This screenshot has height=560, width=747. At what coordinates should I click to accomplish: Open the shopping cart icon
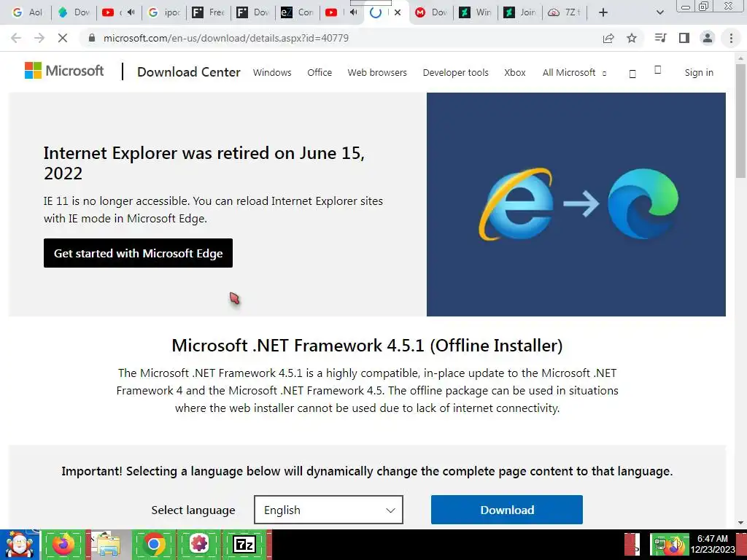pyautogui.click(x=658, y=69)
